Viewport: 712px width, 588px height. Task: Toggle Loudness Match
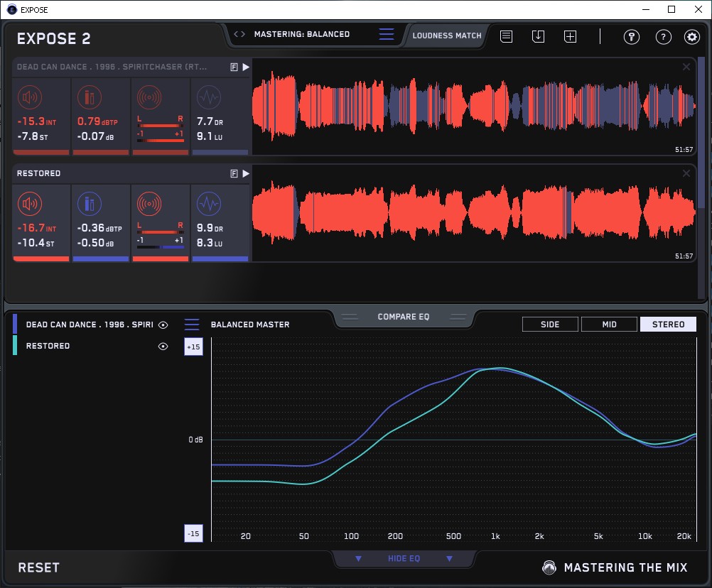447,36
